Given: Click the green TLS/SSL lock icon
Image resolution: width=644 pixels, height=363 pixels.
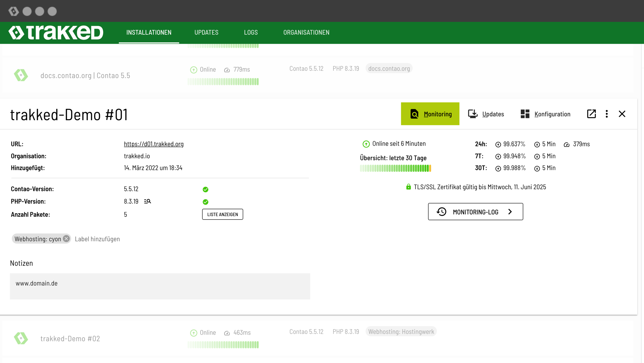Looking at the screenshot, I should point(408,187).
